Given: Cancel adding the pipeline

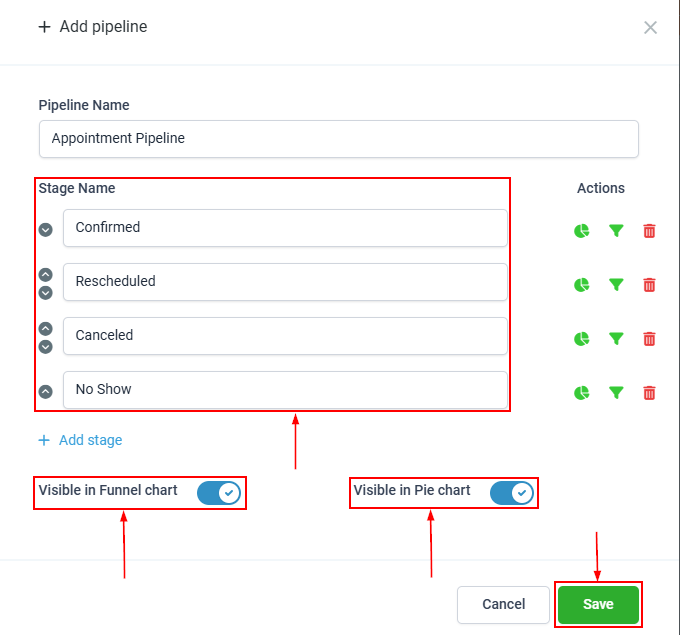Looking at the screenshot, I should click(x=503, y=604).
